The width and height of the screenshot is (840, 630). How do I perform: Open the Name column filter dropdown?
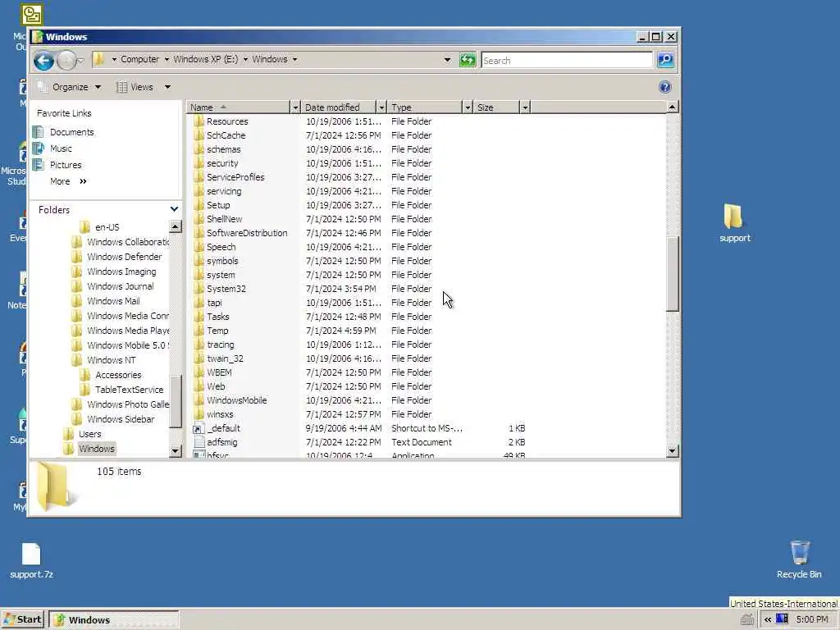pos(295,107)
